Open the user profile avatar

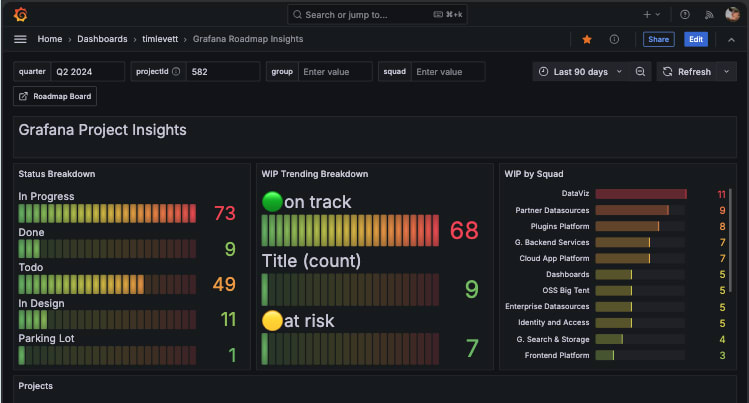coord(733,15)
